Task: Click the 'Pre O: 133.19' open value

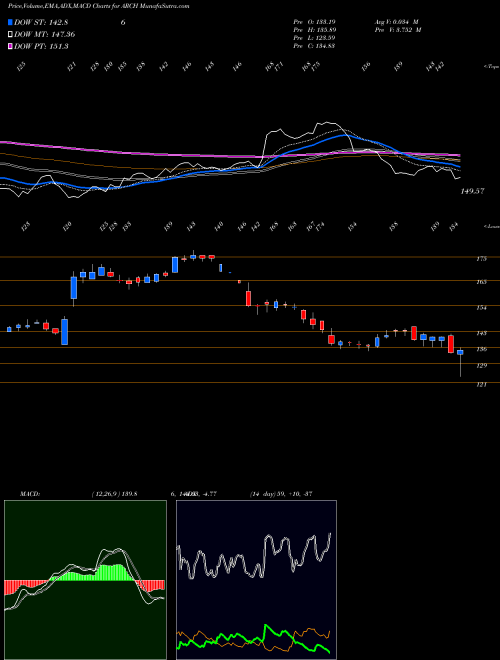Action: pos(314,21)
